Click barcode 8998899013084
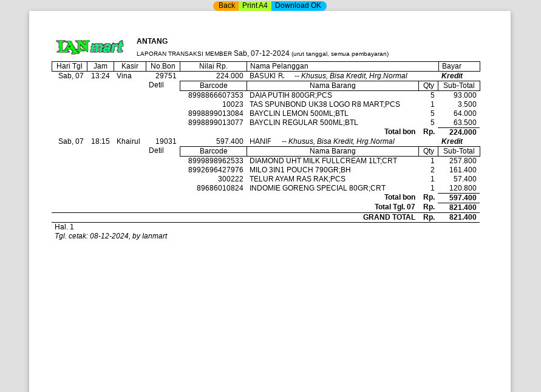Viewport: 541px width, 392px height. (216, 113)
